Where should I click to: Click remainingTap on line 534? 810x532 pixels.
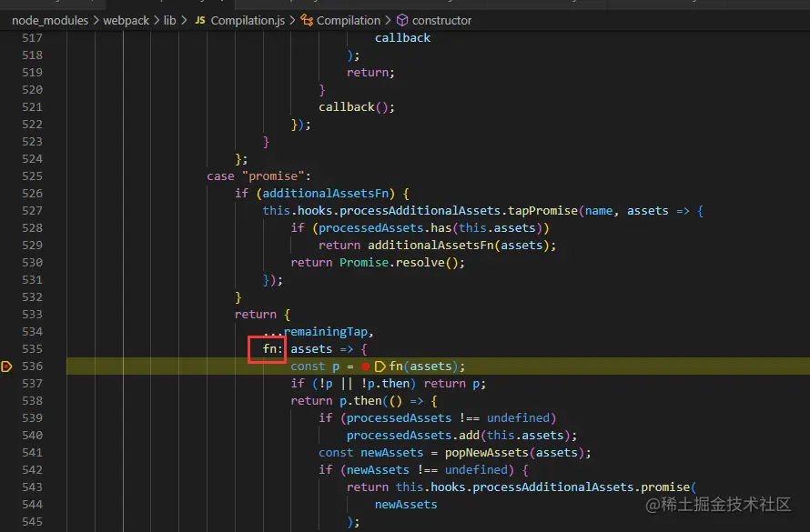(x=326, y=332)
